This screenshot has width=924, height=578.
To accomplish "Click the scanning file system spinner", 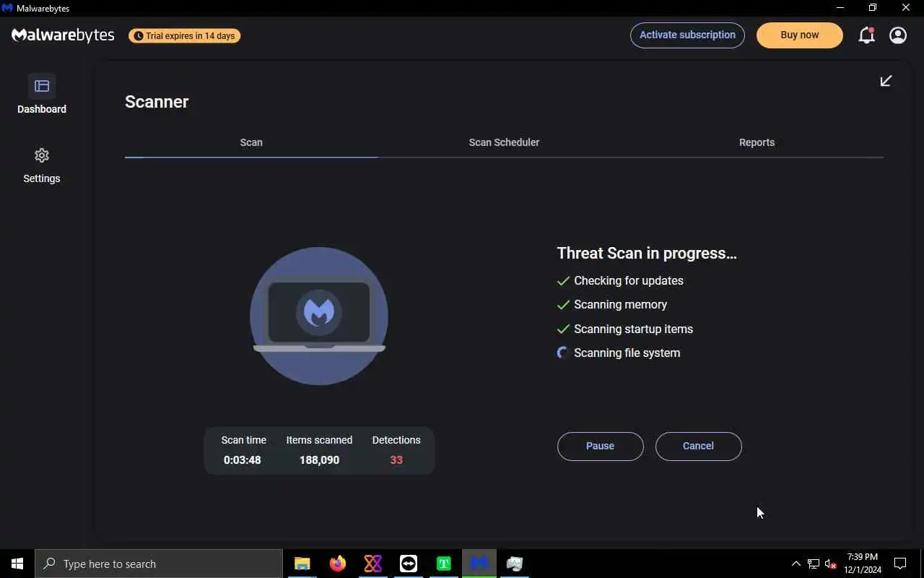I will click(x=563, y=353).
